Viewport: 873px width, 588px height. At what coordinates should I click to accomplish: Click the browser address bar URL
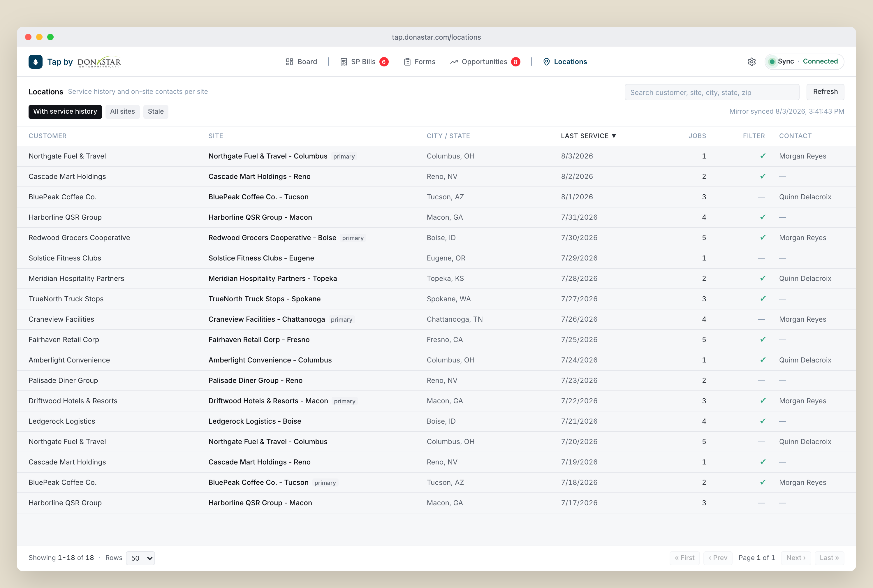point(436,37)
